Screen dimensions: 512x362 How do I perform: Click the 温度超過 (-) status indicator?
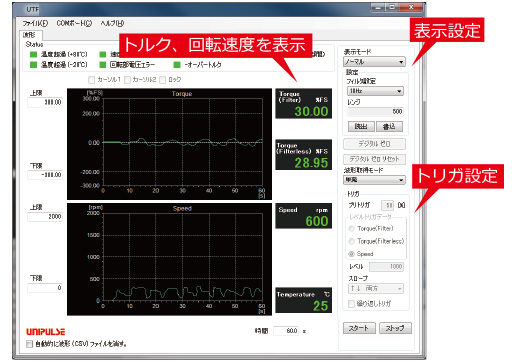pyautogui.click(x=33, y=65)
